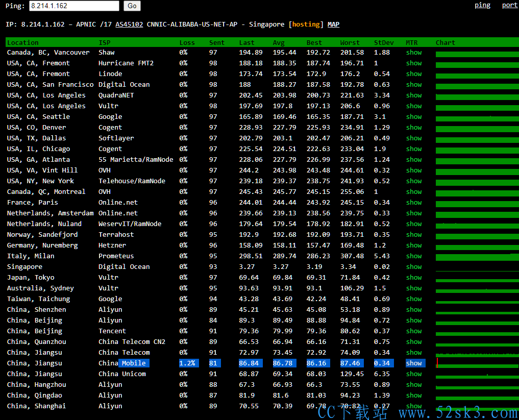
Task: Click the Hetzner ISP cell
Action: click(112, 245)
